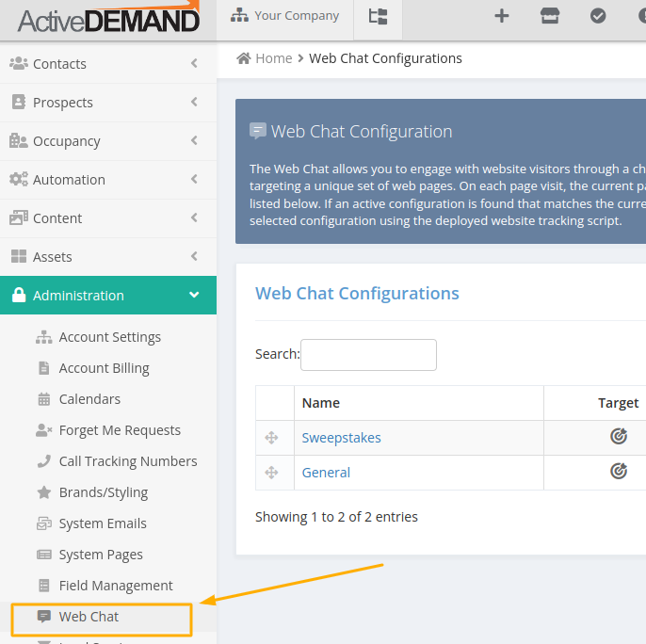Open Account Billing
Image resolution: width=646 pixels, height=644 pixels.
(104, 368)
